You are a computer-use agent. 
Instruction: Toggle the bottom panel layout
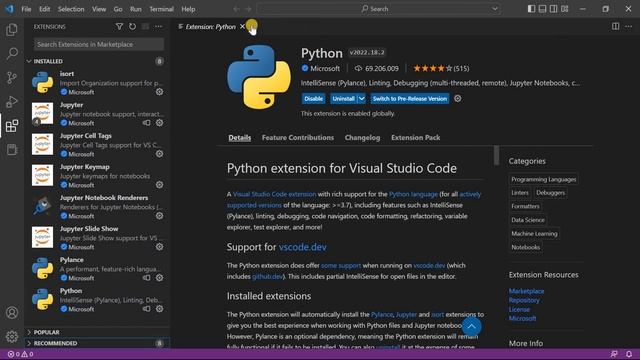coord(542,9)
